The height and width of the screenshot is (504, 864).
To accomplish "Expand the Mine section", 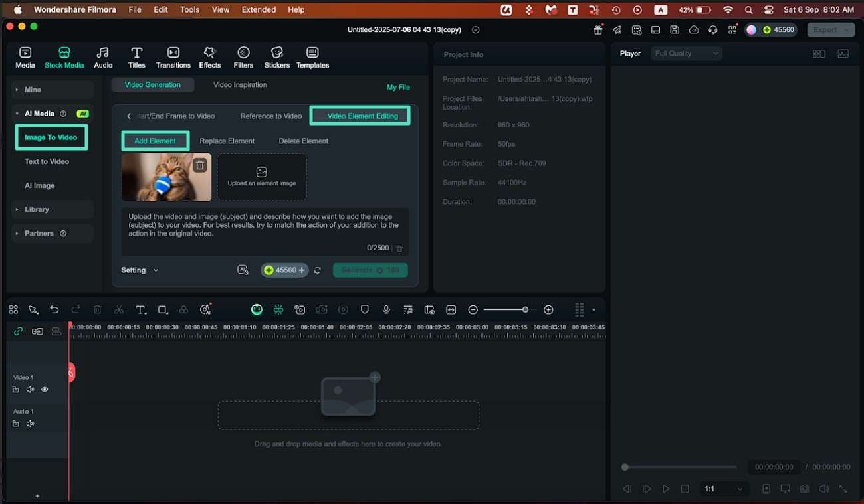I will click(53, 90).
